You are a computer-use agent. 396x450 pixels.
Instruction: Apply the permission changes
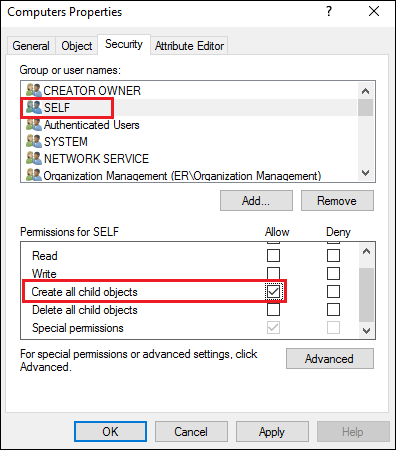(272, 432)
